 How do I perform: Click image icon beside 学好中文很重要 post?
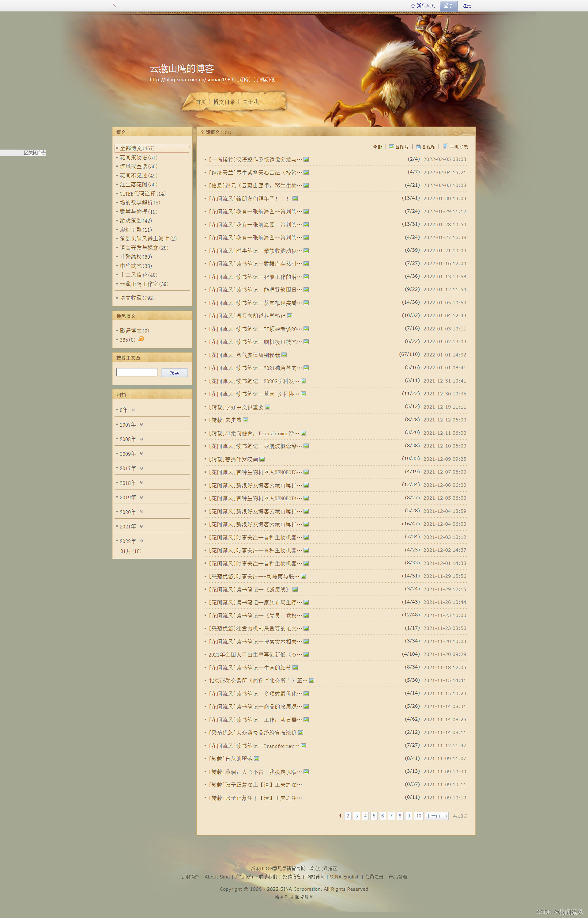click(268, 407)
